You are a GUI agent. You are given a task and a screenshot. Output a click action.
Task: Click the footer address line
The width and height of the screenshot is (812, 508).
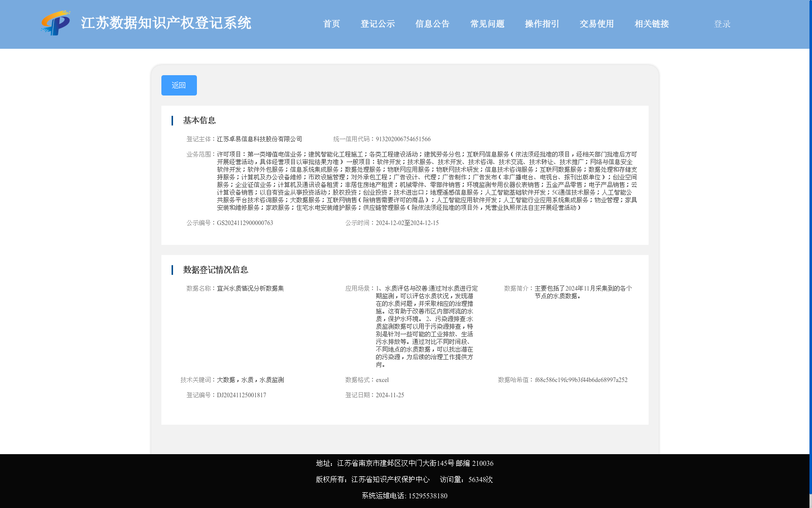pyautogui.click(x=404, y=463)
